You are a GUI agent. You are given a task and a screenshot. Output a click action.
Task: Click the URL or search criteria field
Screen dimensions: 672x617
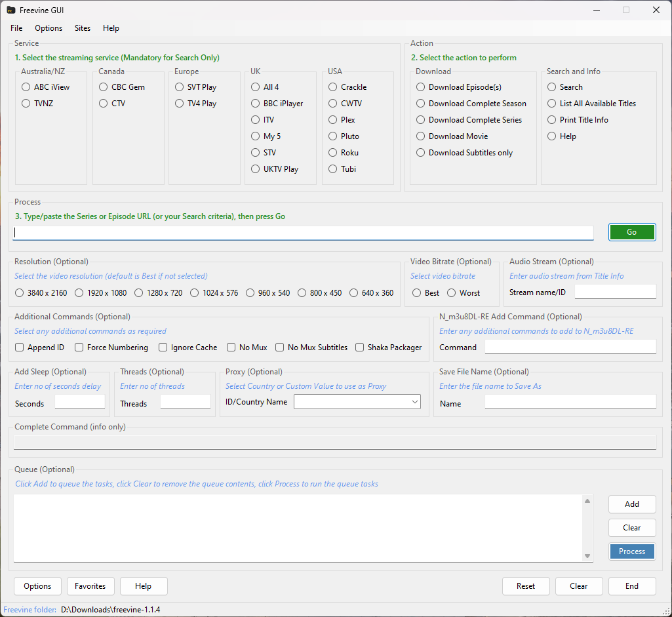303,233
